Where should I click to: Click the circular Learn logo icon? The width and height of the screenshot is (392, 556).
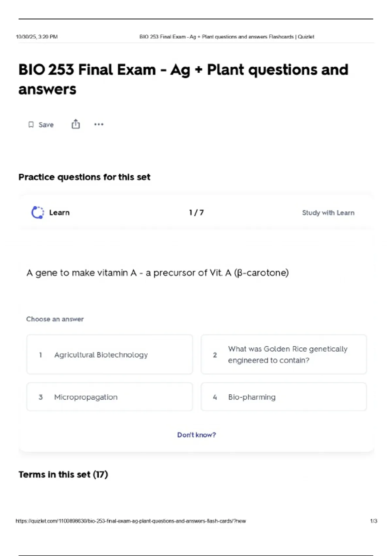pyautogui.click(x=38, y=213)
